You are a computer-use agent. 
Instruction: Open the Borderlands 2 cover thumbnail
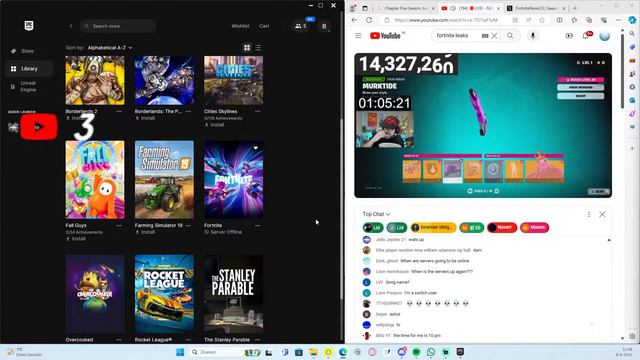coord(95,80)
